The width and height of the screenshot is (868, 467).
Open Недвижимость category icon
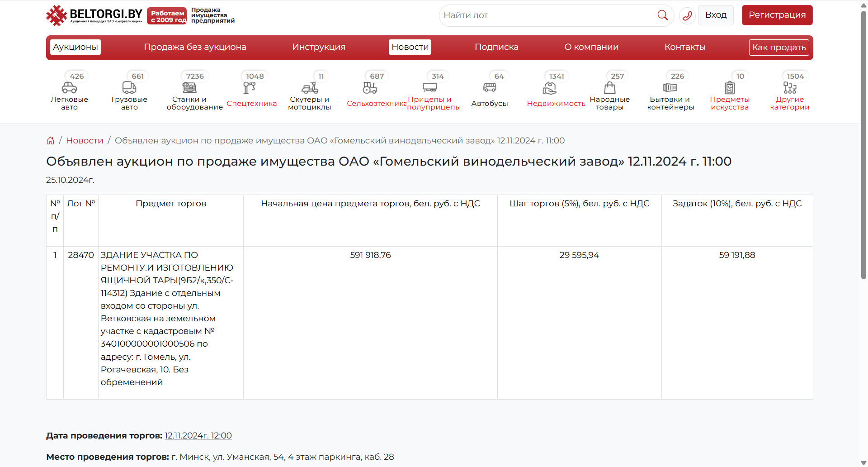pyautogui.click(x=550, y=87)
